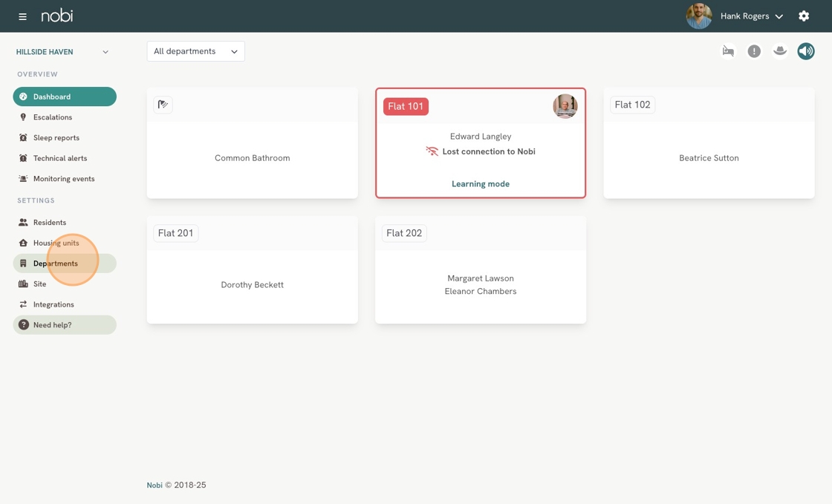832x504 pixels.
Task: Click the nobi logo
Action: pyautogui.click(x=56, y=16)
